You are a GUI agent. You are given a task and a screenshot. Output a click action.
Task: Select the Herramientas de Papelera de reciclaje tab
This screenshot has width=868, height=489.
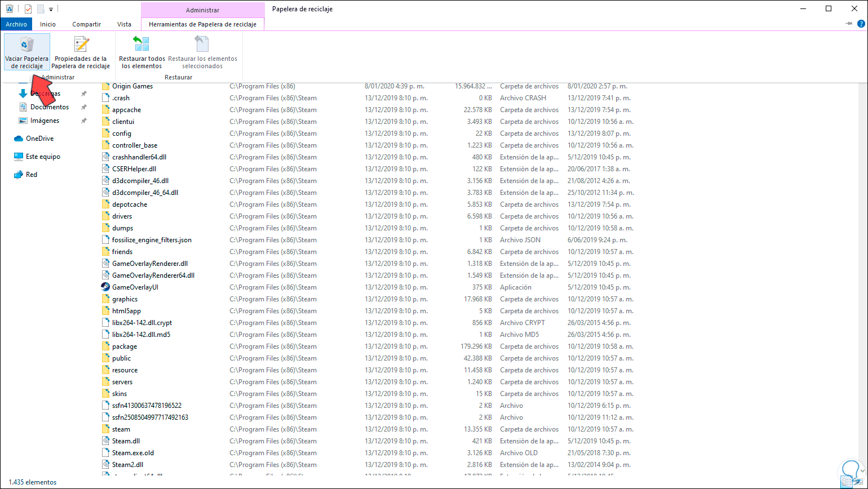[x=202, y=24]
